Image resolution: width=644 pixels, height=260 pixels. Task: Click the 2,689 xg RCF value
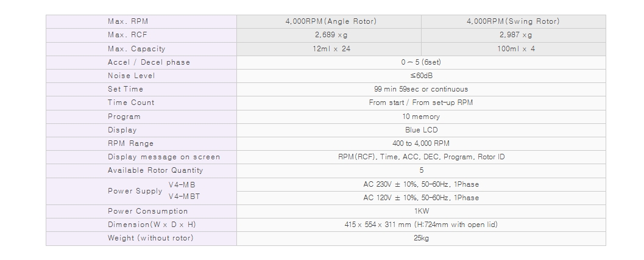tap(331, 35)
